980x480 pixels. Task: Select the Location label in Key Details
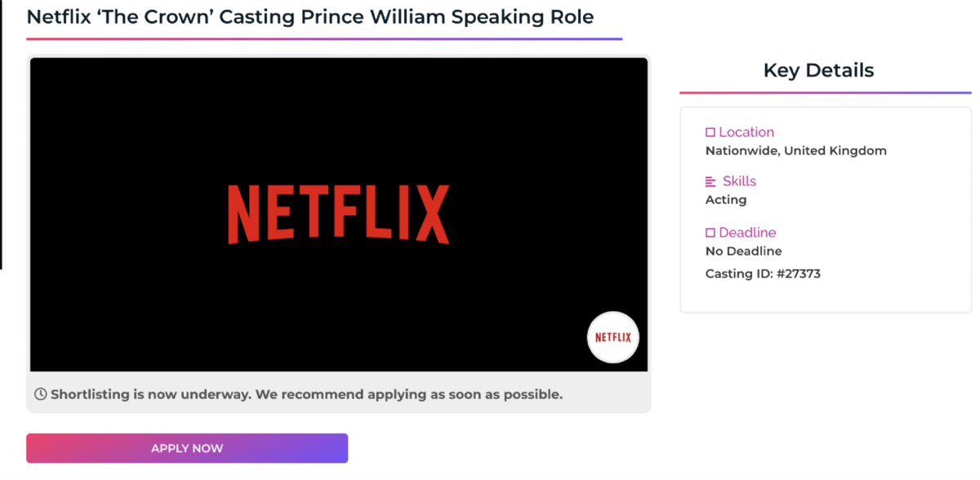[746, 132]
